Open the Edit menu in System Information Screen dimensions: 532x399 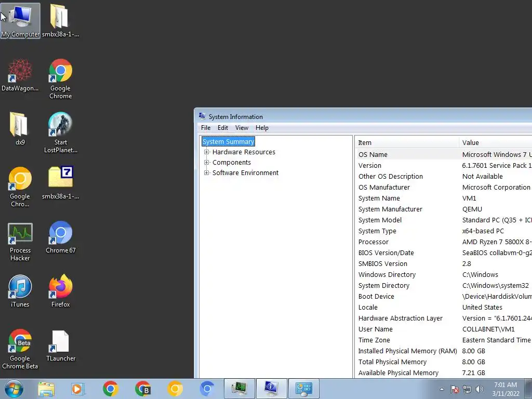pos(222,128)
